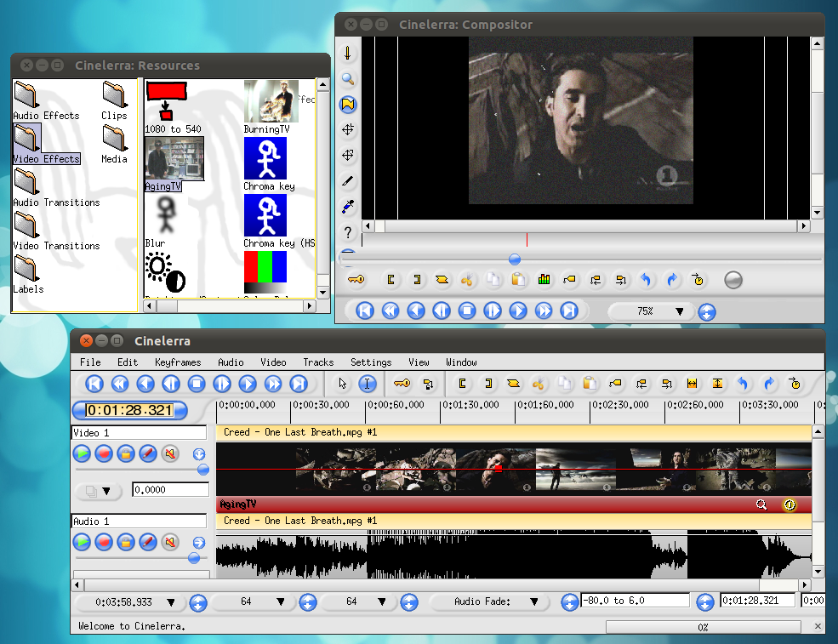Toggle Arm track record on Video 1
Viewport: 838px width, 644px height.
(104, 453)
